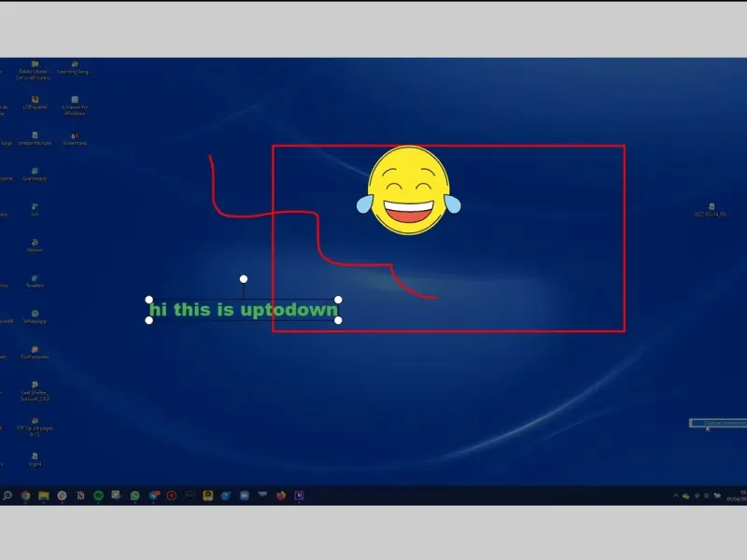The image size is (747, 560).
Task: Select the laughing emoji sticker
Action: coord(409,190)
